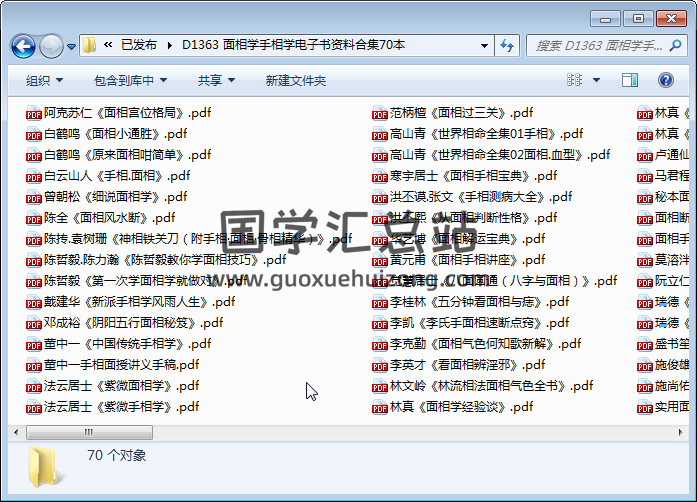The width and height of the screenshot is (697, 502).
Task: Open the recent pages dropdown arrow
Action: [x=71, y=46]
